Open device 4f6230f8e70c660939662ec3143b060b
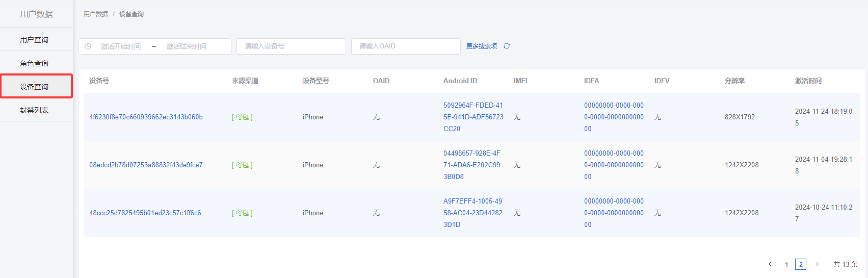This screenshot has height=278, width=868. tap(146, 117)
